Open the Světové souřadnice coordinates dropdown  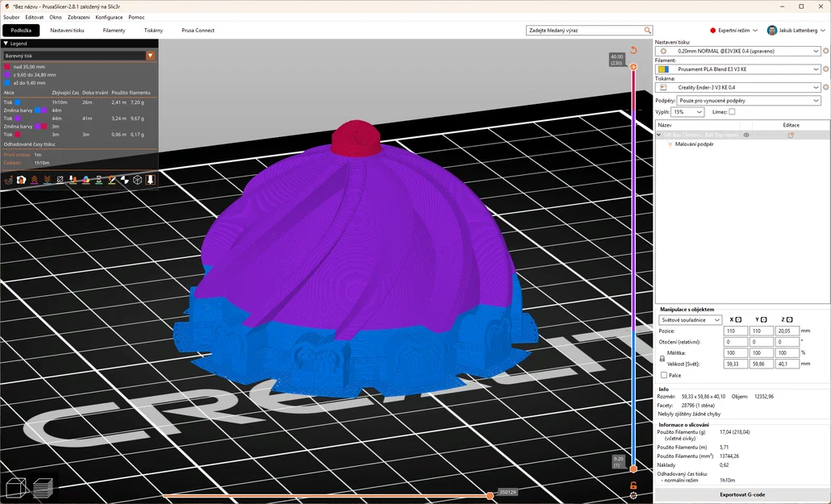click(x=691, y=320)
